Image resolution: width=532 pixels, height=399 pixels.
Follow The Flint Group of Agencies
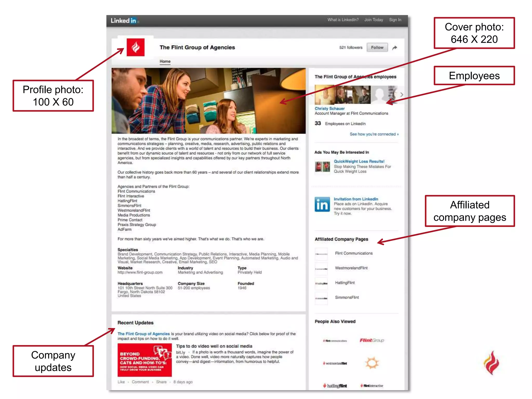[x=377, y=47]
